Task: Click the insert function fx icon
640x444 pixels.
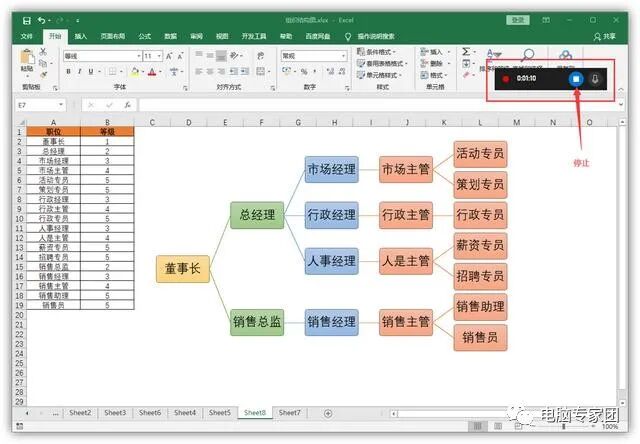Action: (128, 105)
